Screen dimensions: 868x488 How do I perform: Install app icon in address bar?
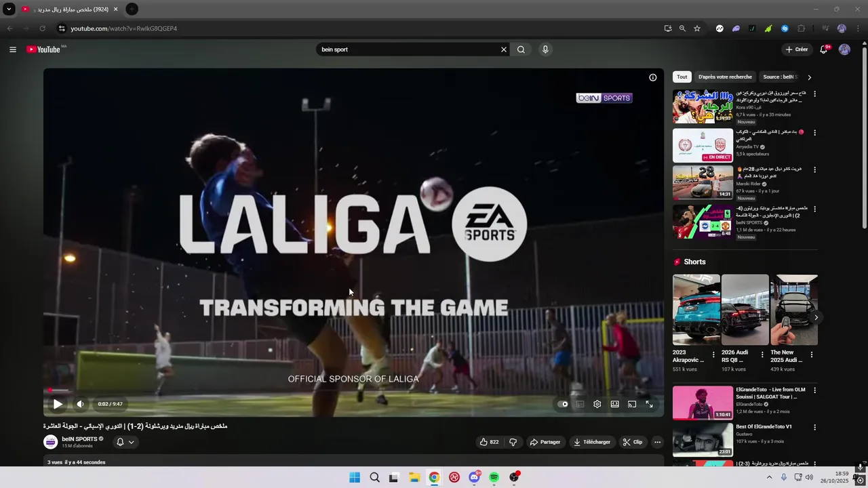(x=668, y=28)
